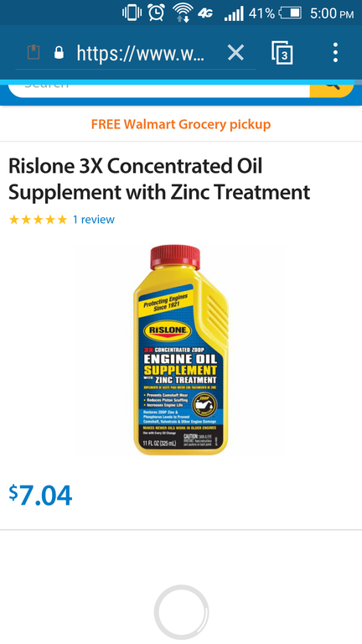Tap the Rislone bottle product image
362x644 pixels.
[x=181, y=350]
